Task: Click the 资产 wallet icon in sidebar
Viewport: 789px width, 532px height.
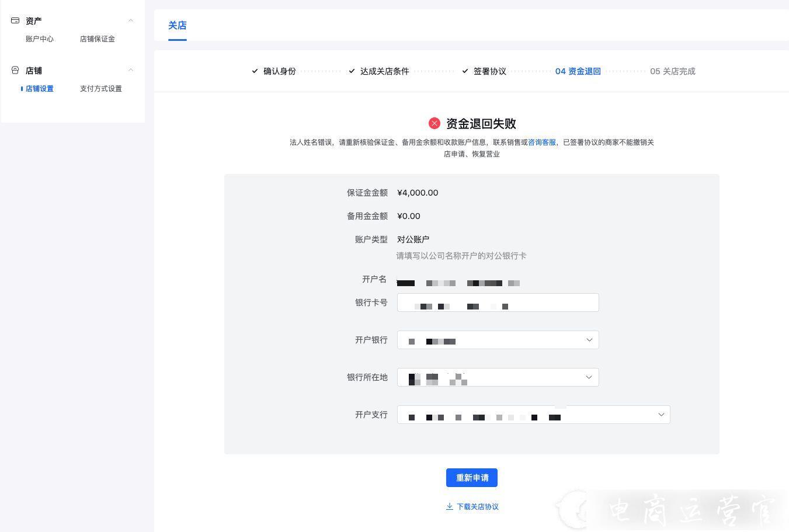Action: (x=15, y=20)
